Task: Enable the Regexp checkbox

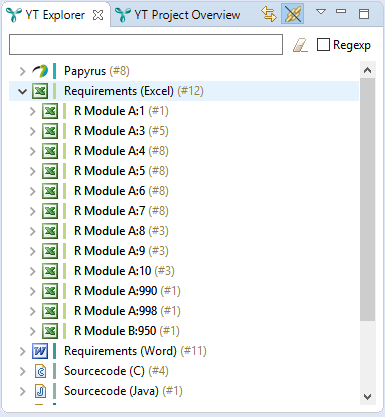Action: pos(323,45)
